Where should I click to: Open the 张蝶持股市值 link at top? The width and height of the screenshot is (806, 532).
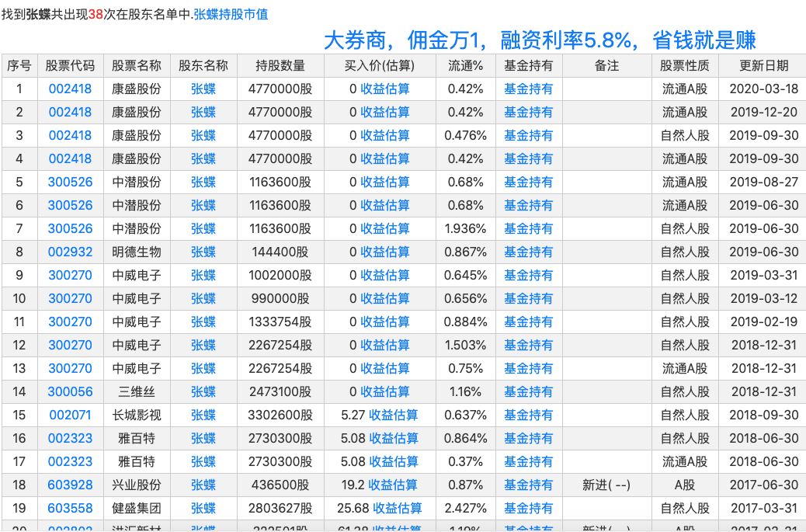click(x=231, y=14)
